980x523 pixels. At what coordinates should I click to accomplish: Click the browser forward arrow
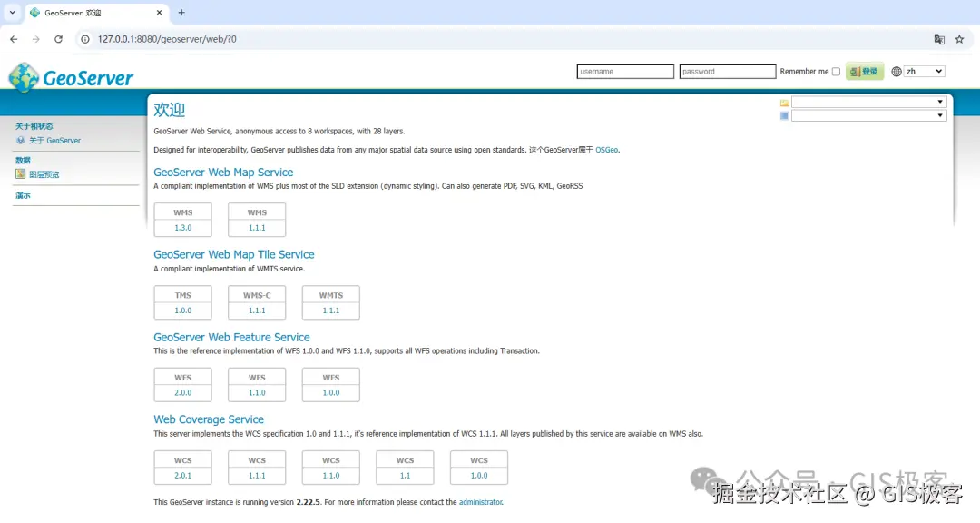(x=35, y=39)
